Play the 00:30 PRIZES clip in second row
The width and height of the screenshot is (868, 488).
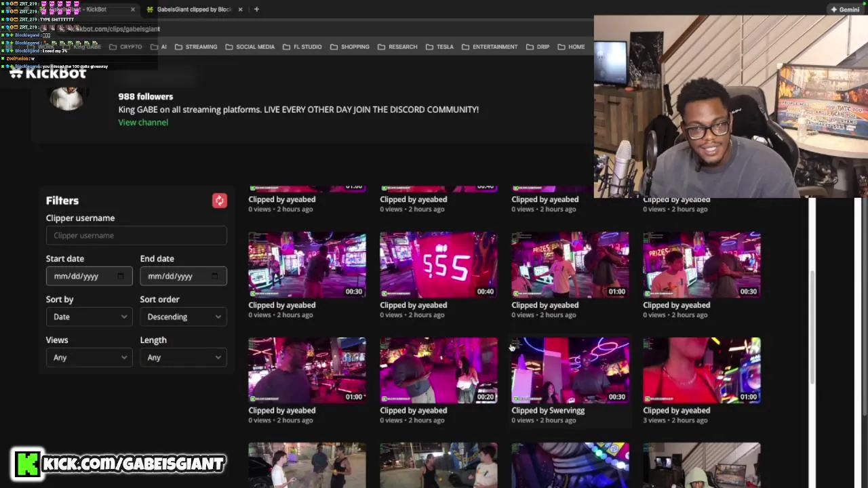(x=702, y=265)
